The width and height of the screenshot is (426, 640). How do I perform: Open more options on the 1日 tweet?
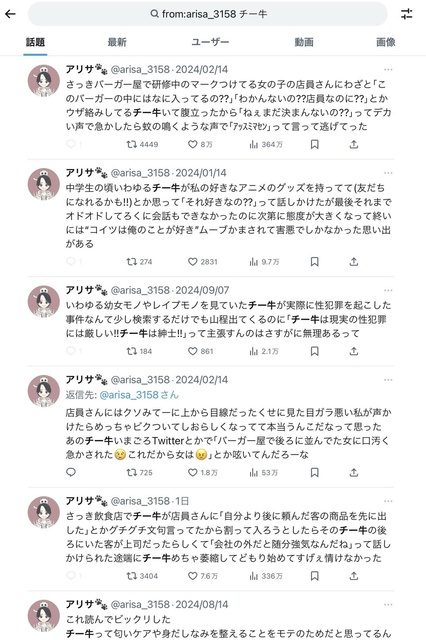coord(388,501)
